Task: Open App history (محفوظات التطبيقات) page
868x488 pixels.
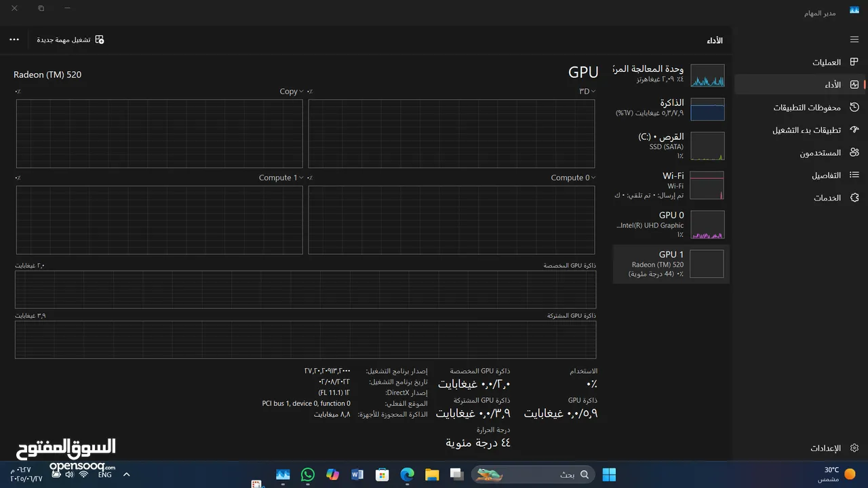Action: [x=800, y=107]
